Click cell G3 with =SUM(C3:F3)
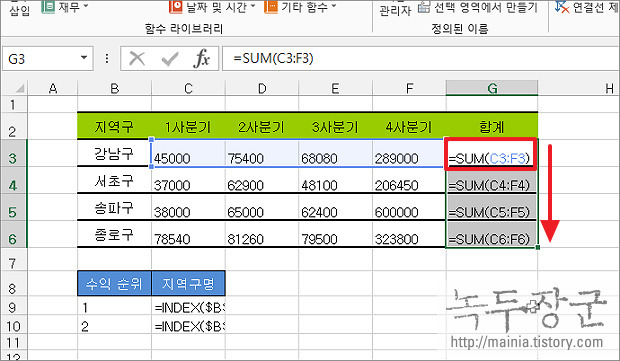 [491, 154]
